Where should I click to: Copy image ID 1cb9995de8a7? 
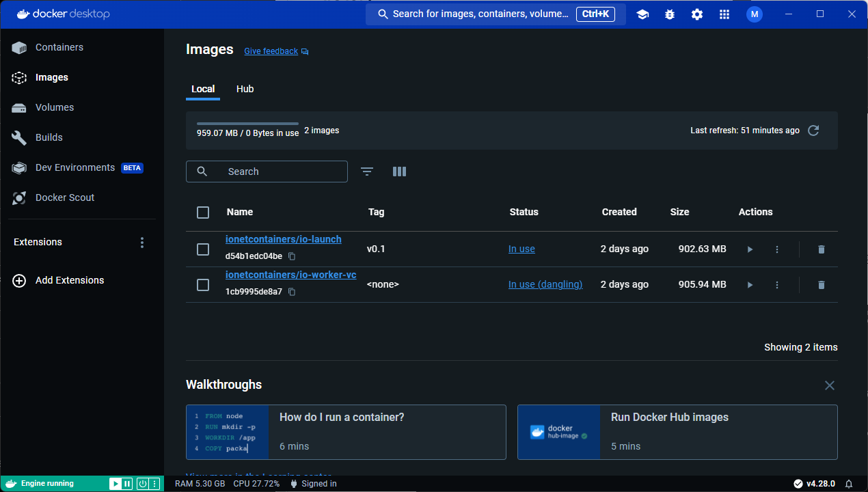(x=292, y=292)
